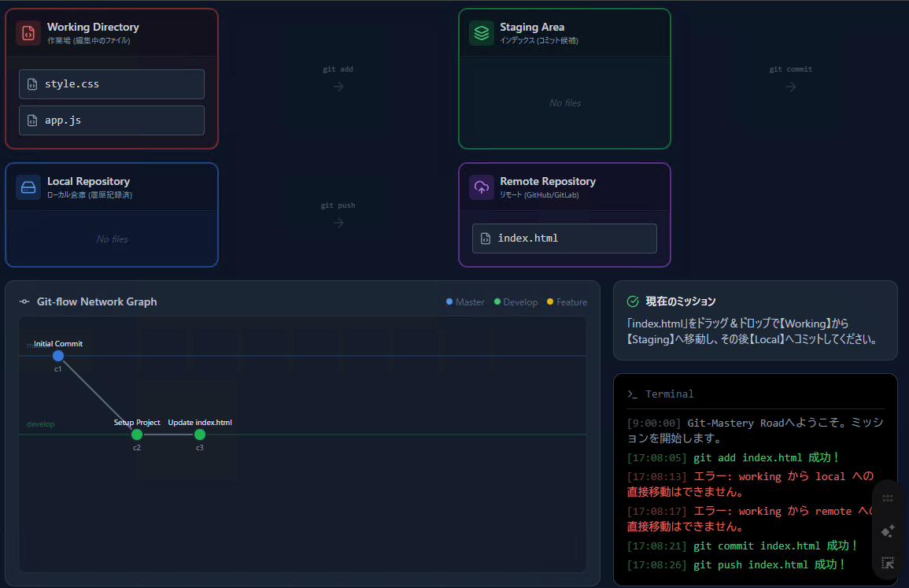909x588 pixels.
Task: Click the Local Repository drive icon
Action: coord(28,187)
